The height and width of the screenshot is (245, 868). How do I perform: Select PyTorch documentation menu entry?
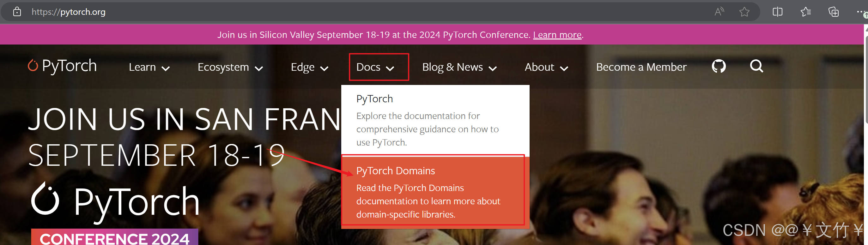tap(435, 120)
